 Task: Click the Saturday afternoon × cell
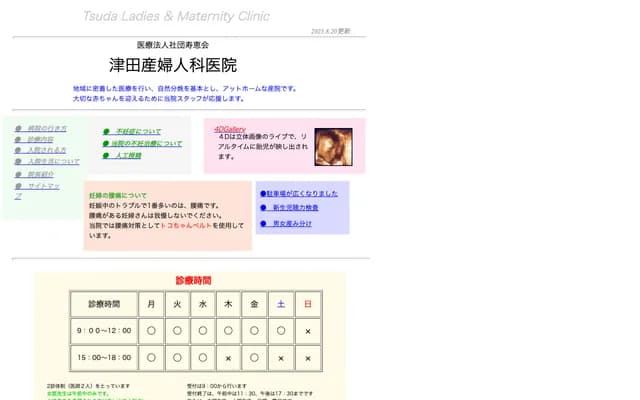[281, 358]
